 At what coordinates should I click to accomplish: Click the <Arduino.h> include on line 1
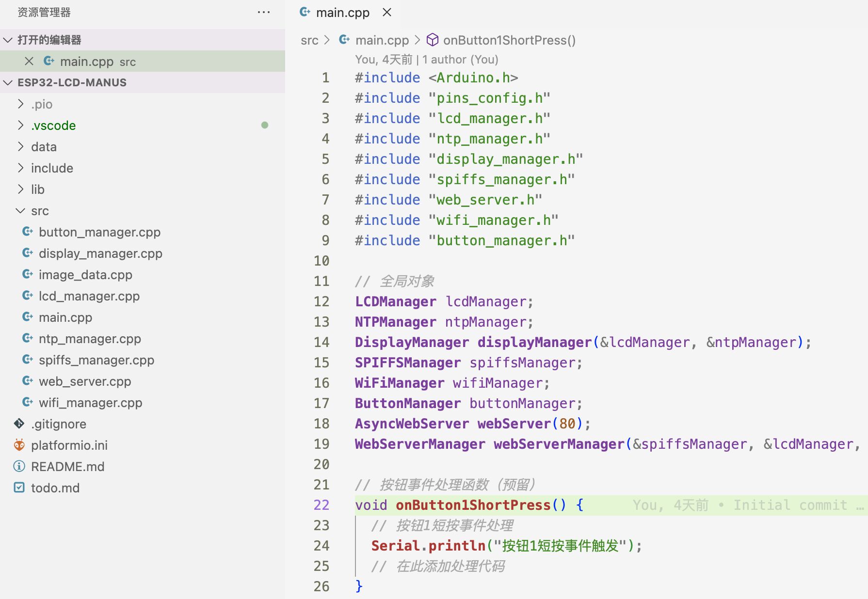tap(473, 78)
